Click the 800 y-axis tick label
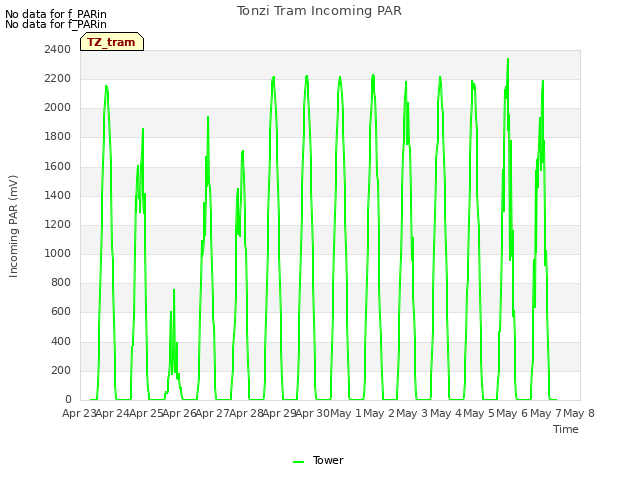 click(x=61, y=282)
